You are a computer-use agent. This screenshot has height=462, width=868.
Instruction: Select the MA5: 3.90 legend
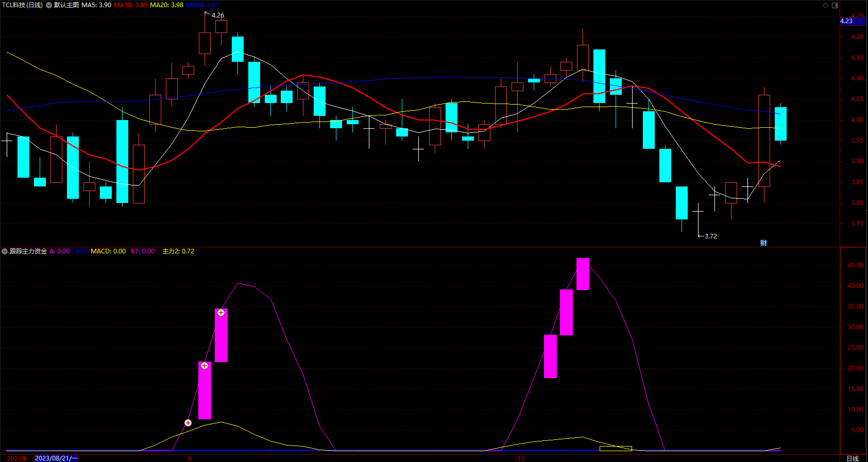pos(96,5)
